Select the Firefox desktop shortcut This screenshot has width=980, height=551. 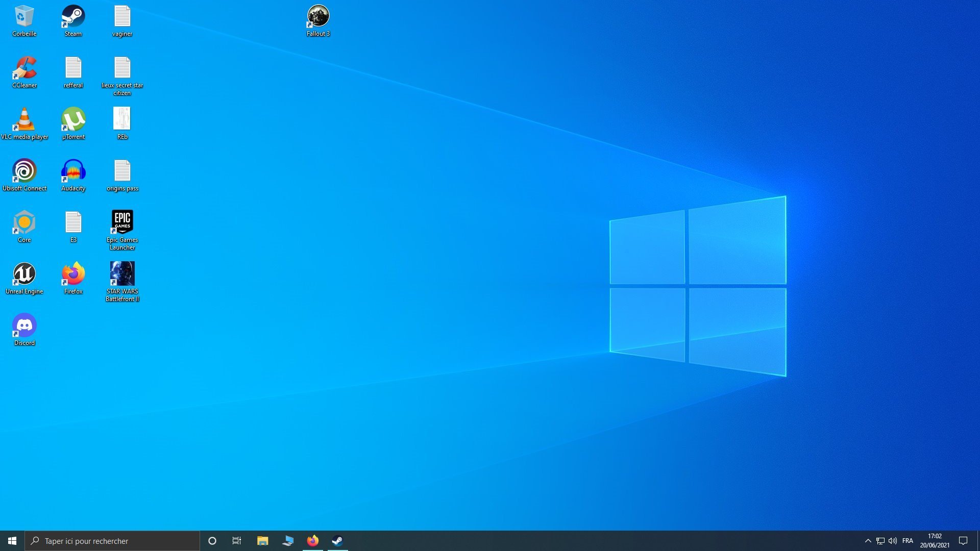coord(73,279)
